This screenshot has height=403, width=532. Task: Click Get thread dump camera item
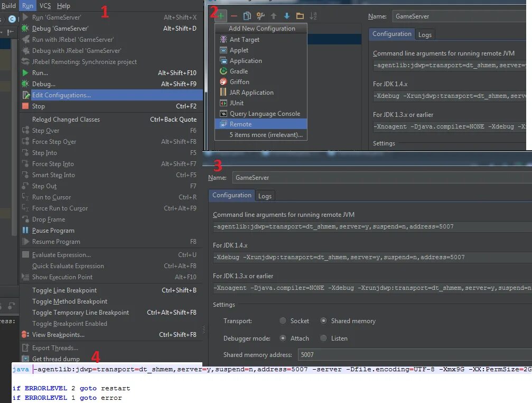pyautogui.click(x=110, y=359)
